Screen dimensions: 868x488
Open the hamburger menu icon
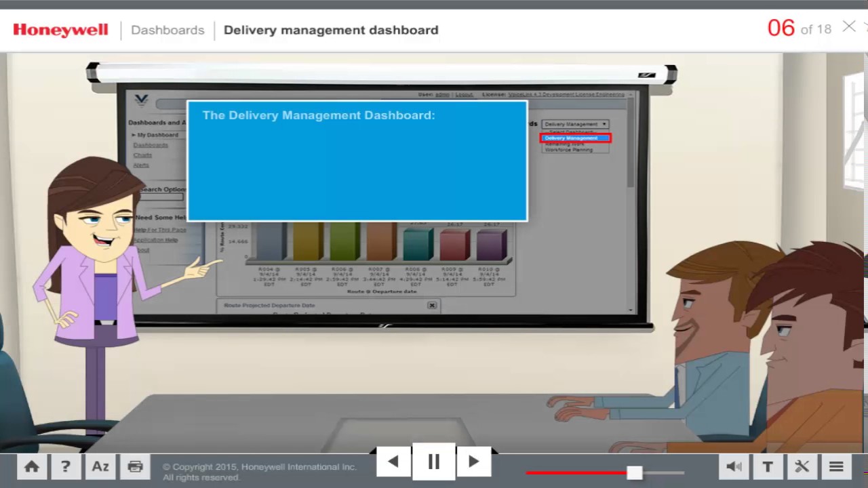pyautogui.click(x=836, y=466)
